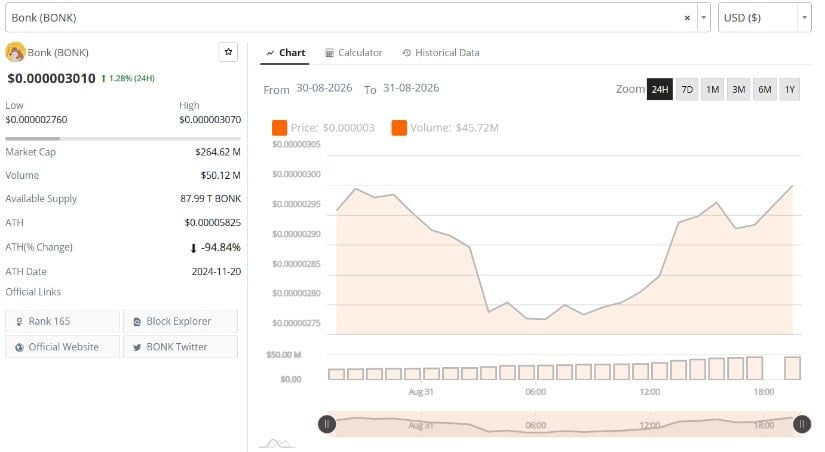This screenshot has height=452, width=825.
Task: Click the $50.12 M volume value
Action: [x=220, y=175]
